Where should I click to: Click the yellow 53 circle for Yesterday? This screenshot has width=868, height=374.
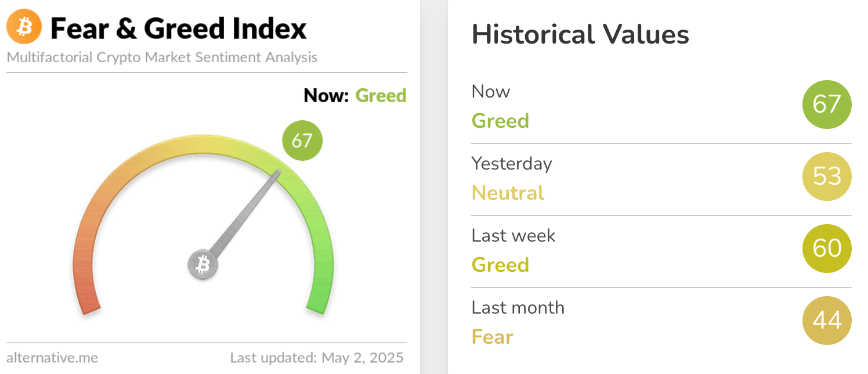(x=827, y=177)
